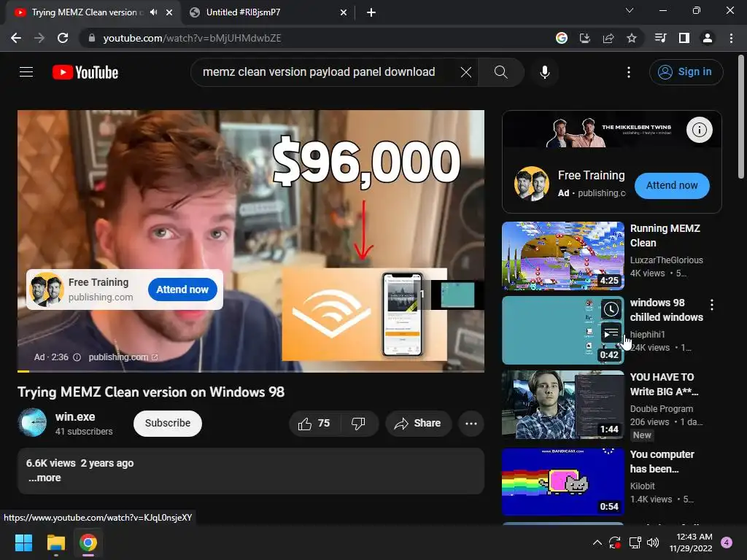
Task: Open 'You computer has been...' Nyan cat thumbnail
Action: (563, 481)
